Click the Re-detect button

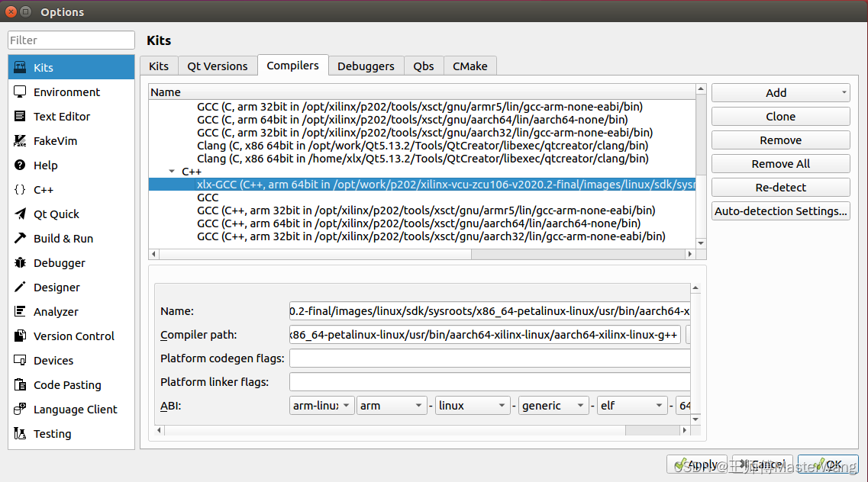[x=780, y=188]
